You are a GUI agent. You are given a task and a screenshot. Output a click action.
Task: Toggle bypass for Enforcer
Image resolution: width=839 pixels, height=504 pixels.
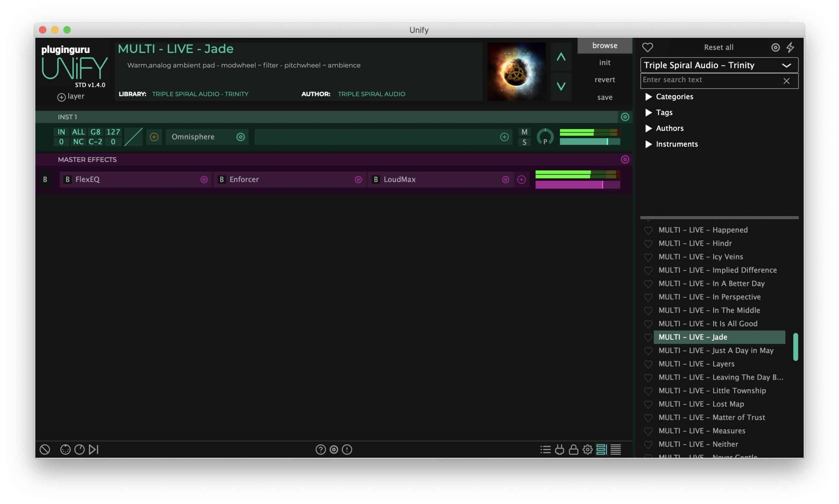tap(222, 179)
